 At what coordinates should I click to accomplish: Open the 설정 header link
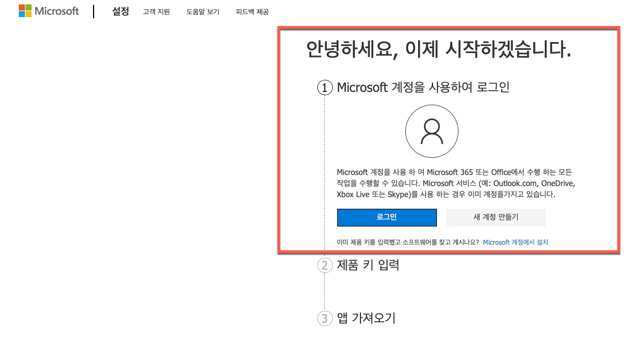[120, 12]
